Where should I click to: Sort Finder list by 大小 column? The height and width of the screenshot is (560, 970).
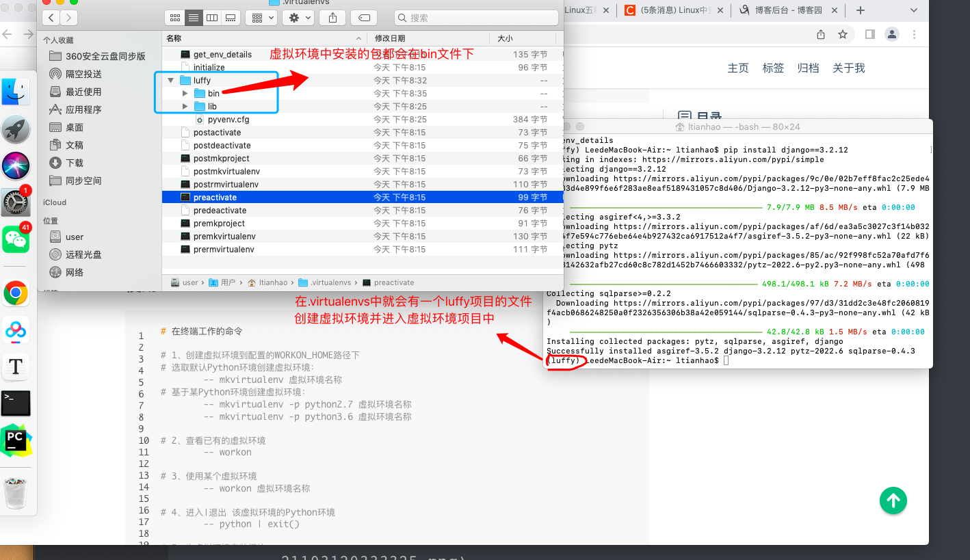click(525, 38)
